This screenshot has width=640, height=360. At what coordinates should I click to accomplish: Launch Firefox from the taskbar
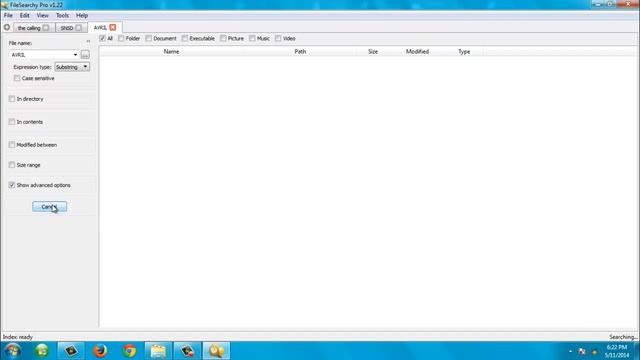click(100, 351)
